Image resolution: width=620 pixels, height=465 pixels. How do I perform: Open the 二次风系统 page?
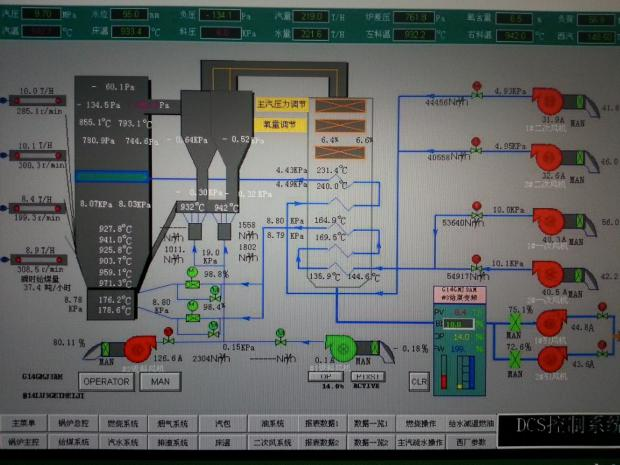pos(272,442)
